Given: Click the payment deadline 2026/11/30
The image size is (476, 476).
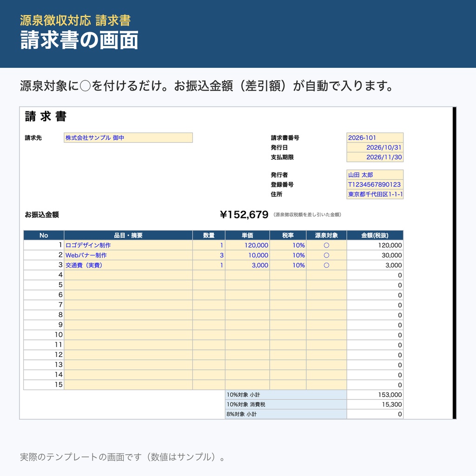Looking at the screenshot, I should (375, 157).
